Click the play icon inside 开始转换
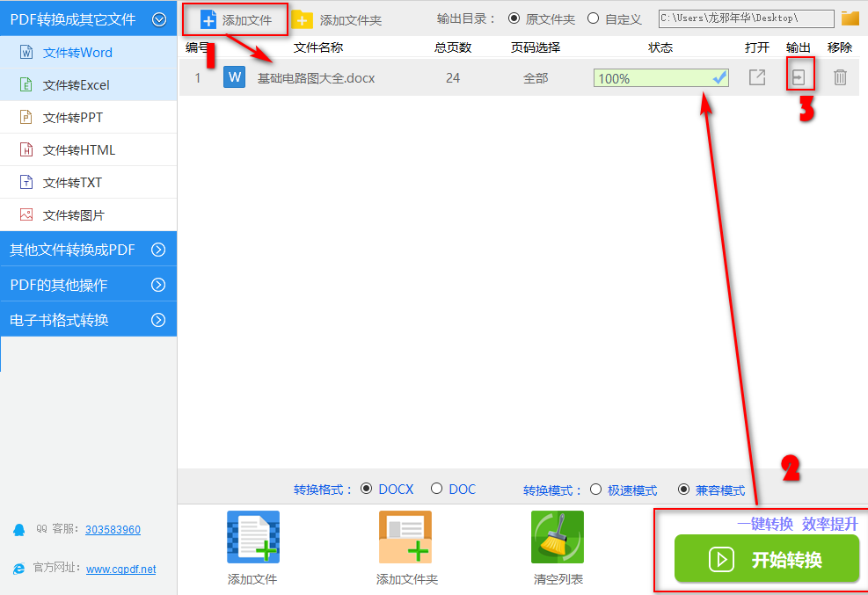The width and height of the screenshot is (868, 595). 721,560
